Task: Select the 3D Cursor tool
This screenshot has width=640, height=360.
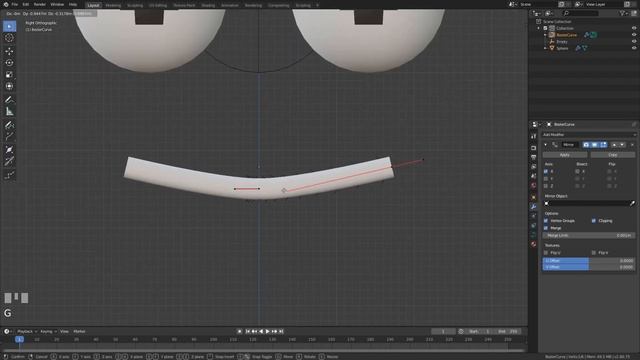Action: tap(9, 38)
